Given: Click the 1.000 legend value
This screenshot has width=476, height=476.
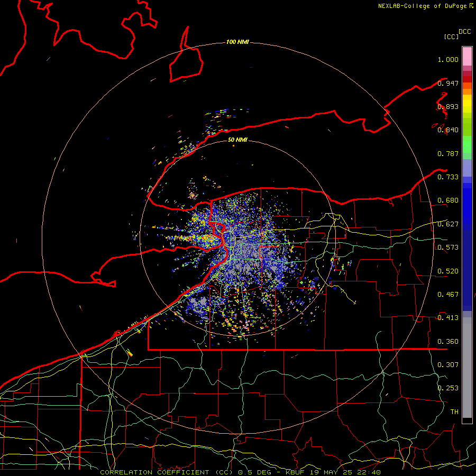Looking at the screenshot, I should (x=448, y=59).
